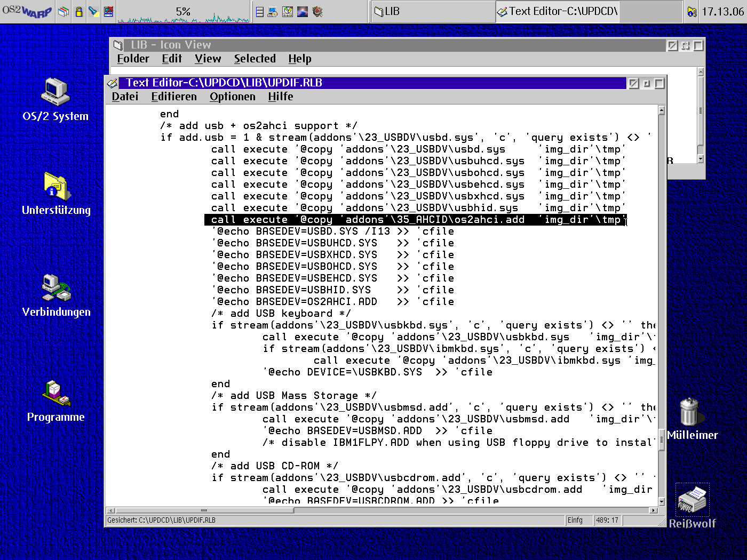Open the Folder menu in LIB window
The width and height of the screenshot is (747, 560).
[x=133, y=59]
